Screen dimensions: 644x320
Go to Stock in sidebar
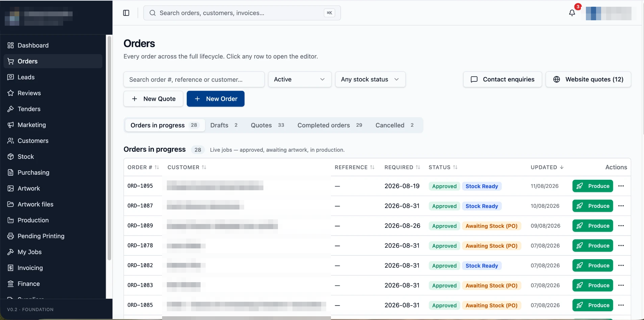[x=53, y=156]
